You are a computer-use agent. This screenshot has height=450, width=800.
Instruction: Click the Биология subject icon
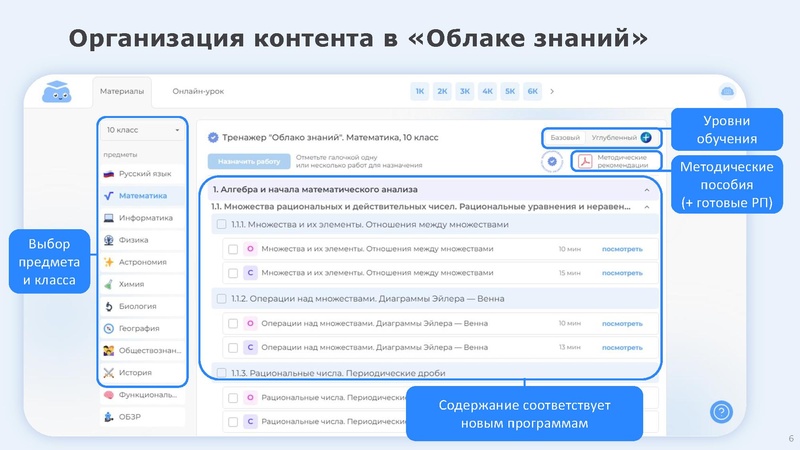click(109, 306)
